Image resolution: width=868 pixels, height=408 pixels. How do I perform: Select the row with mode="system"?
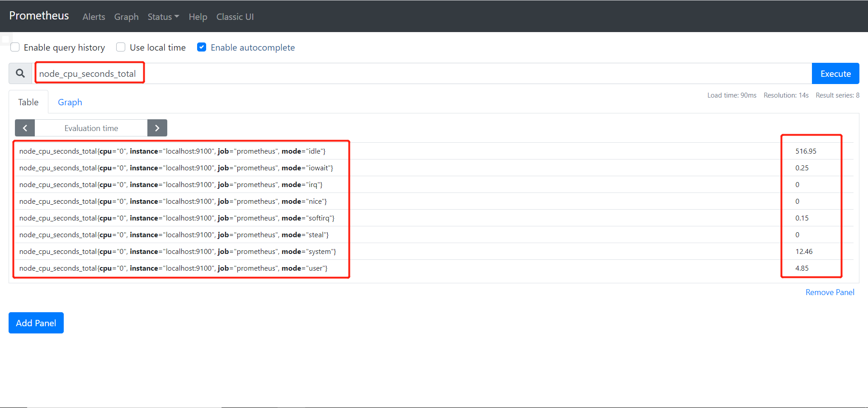(x=434, y=251)
